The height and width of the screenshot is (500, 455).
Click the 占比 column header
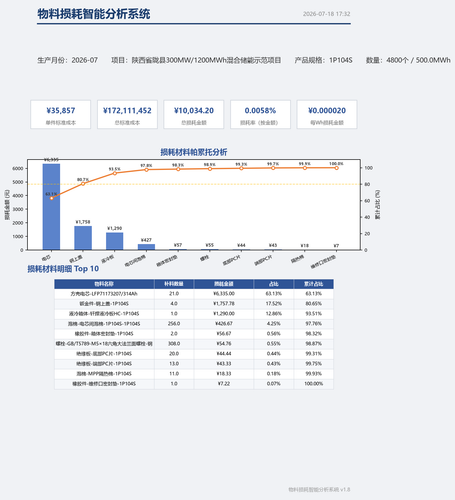click(274, 284)
